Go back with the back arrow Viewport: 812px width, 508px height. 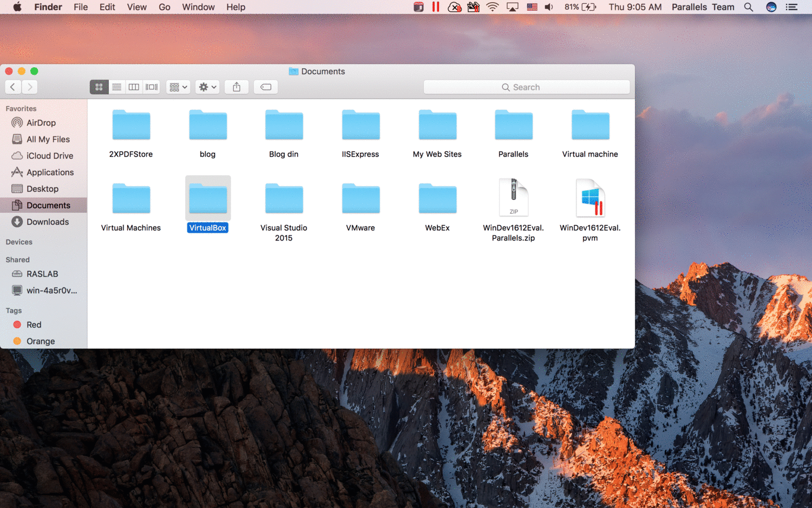[13, 87]
